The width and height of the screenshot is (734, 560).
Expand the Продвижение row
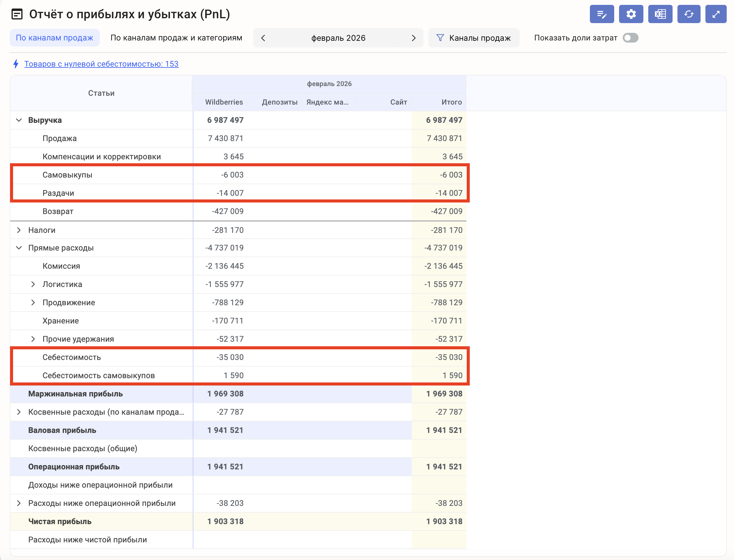(x=33, y=302)
